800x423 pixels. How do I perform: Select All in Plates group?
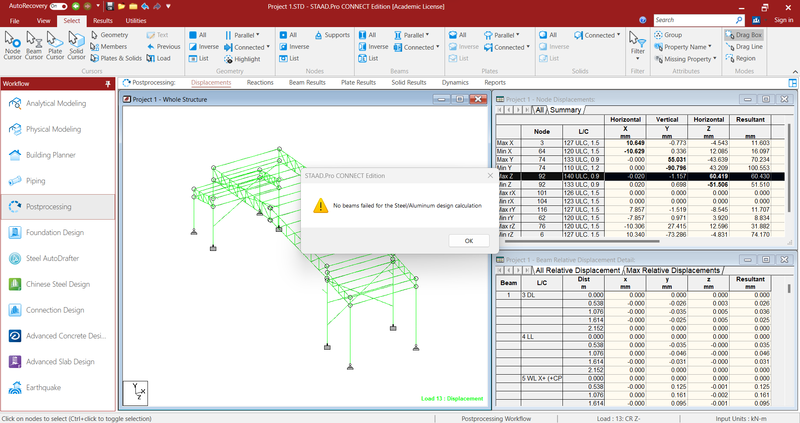(458, 35)
